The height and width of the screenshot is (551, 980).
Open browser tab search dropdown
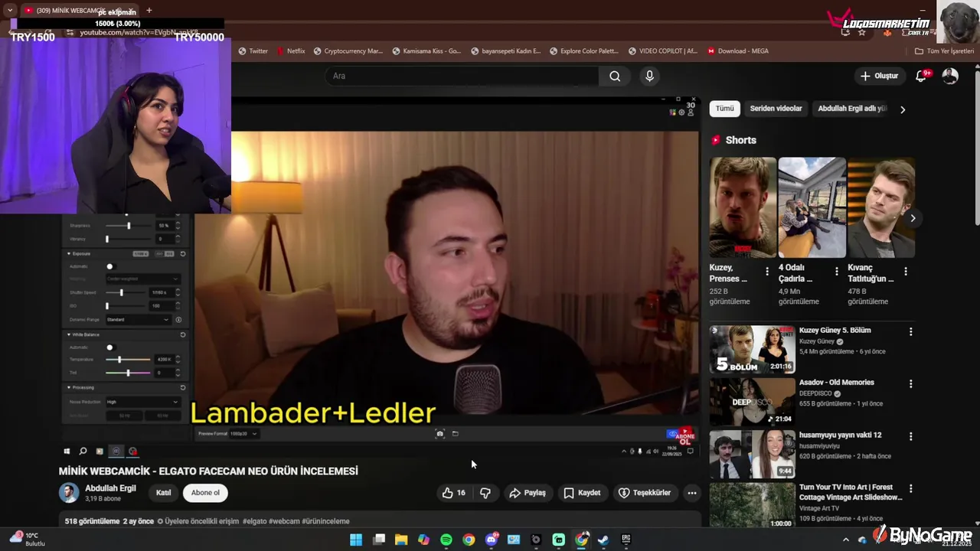(x=9, y=10)
